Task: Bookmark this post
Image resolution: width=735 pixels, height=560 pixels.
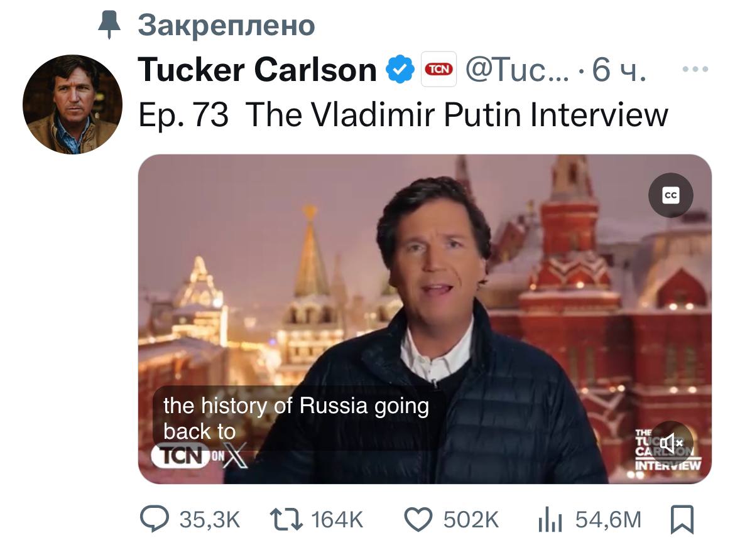Action: point(682,519)
